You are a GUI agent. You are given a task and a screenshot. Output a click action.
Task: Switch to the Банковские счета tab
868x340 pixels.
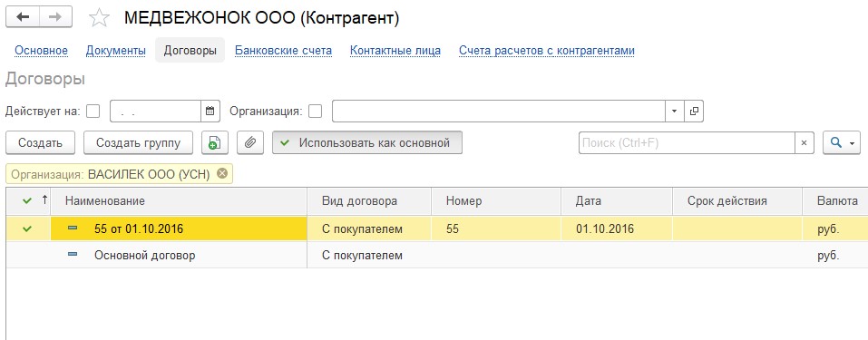(x=283, y=51)
